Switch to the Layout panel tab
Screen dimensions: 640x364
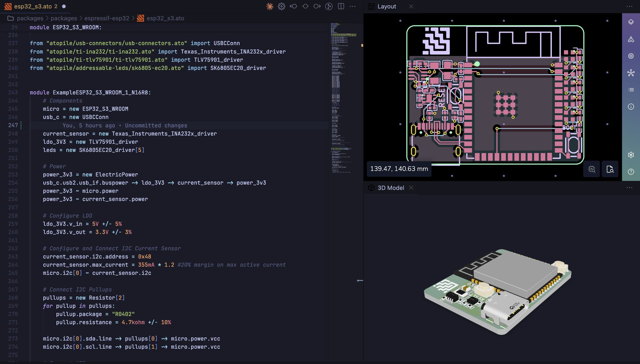coord(387,6)
